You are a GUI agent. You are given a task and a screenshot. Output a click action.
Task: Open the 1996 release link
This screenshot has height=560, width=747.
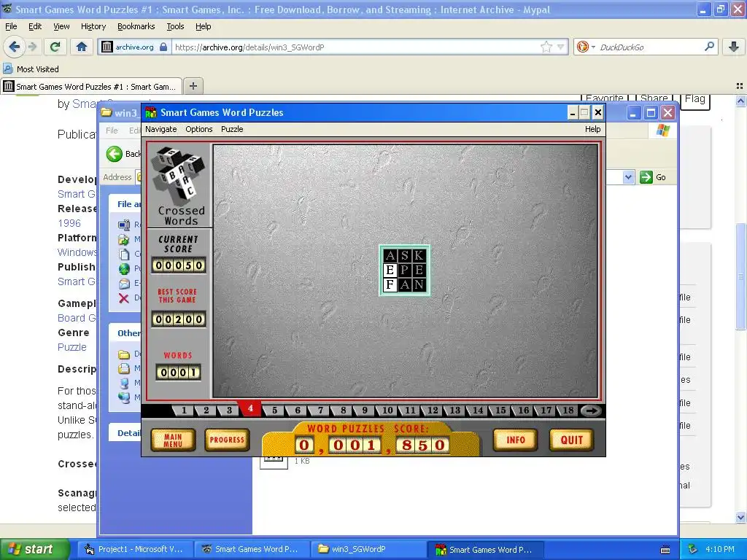(x=69, y=223)
